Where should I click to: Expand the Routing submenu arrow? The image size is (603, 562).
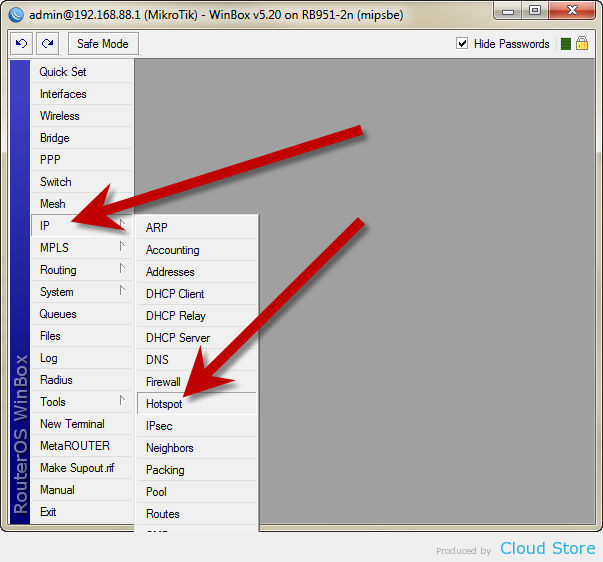point(122,268)
